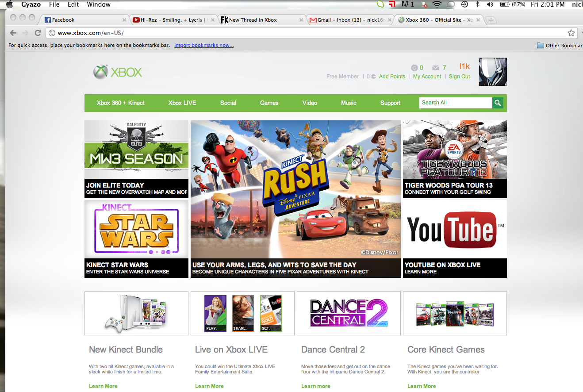Click Learn More under New Kinect Bundle

pos(103,386)
